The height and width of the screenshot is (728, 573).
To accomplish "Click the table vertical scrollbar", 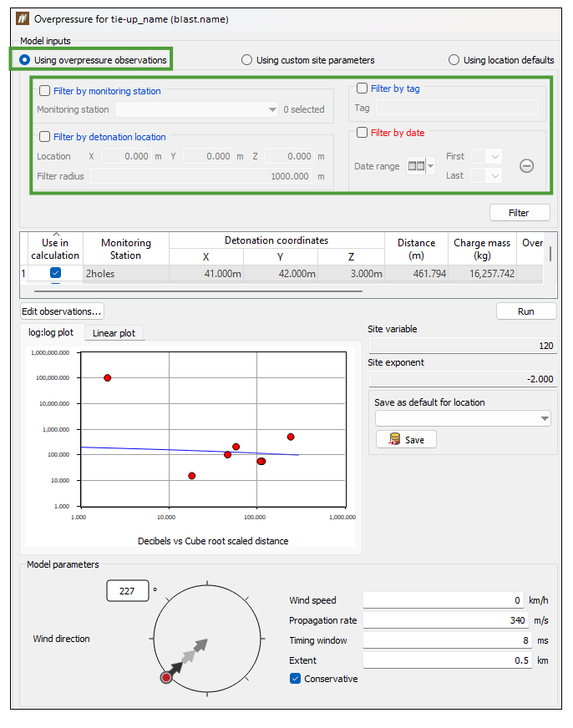I will (x=550, y=254).
